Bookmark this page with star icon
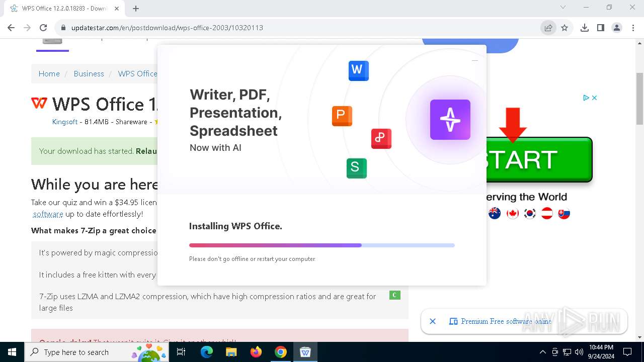The image size is (644, 362). click(565, 28)
